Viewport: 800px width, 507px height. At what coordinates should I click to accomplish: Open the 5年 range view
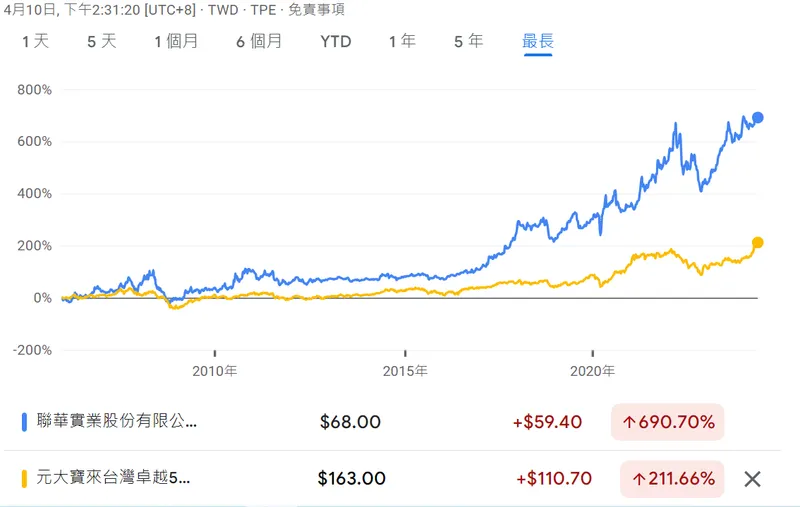pos(468,42)
